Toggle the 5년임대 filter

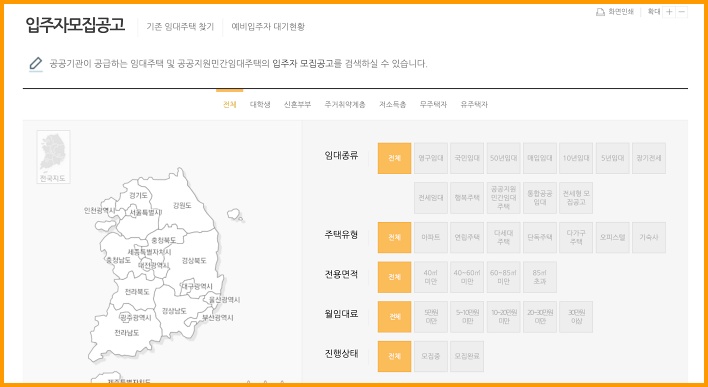(x=612, y=159)
